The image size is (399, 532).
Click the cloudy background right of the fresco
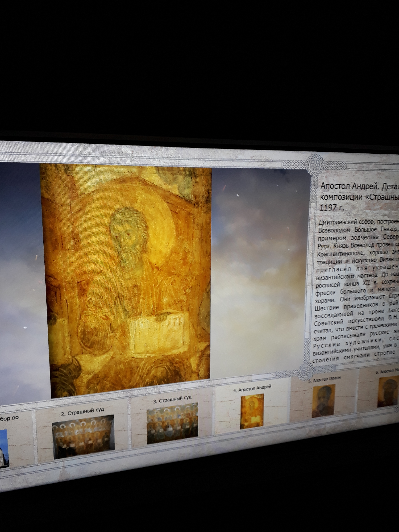click(260, 277)
